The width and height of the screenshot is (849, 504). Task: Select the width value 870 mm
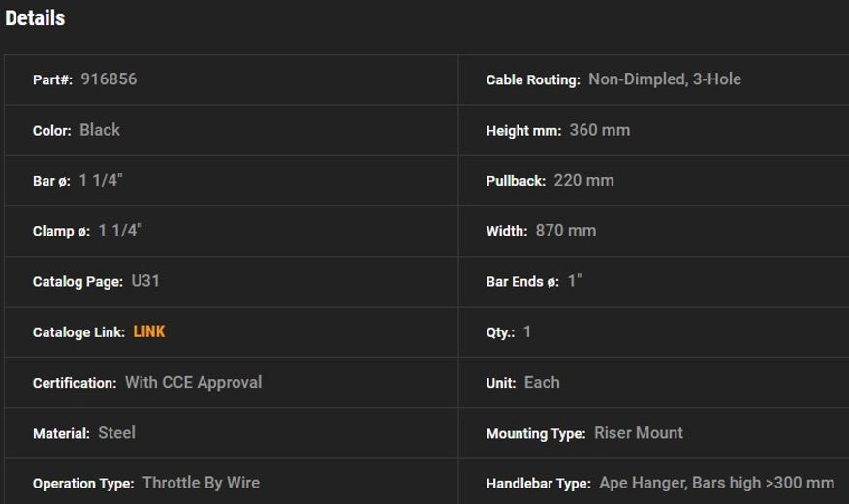[x=566, y=231]
